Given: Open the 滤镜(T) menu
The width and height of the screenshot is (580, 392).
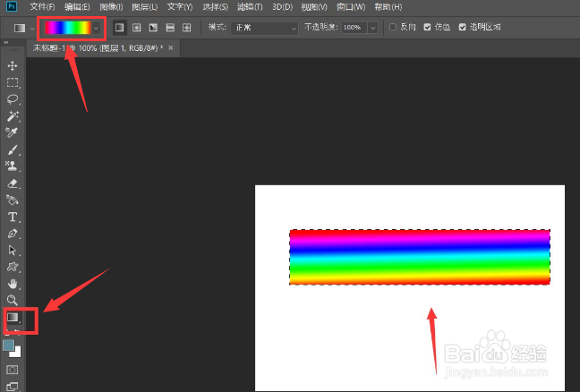Looking at the screenshot, I should pos(250,6).
